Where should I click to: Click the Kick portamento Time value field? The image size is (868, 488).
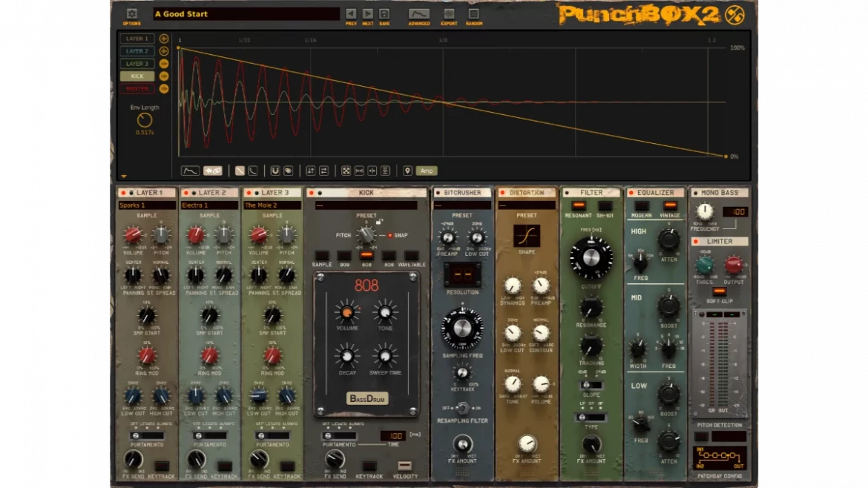(x=393, y=436)
